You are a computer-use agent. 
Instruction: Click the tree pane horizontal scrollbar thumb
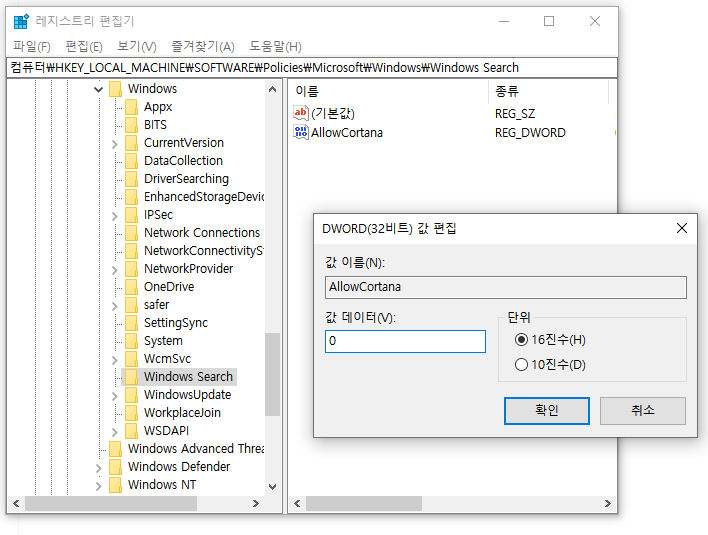point(111,503)
